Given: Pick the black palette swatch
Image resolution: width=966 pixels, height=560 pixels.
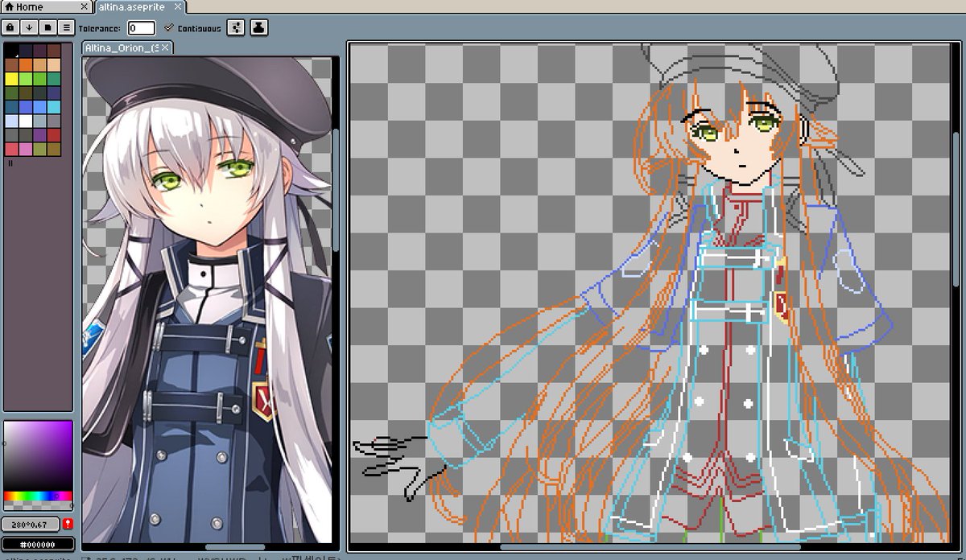Looking at the screenshot, I should click(12, 51).
